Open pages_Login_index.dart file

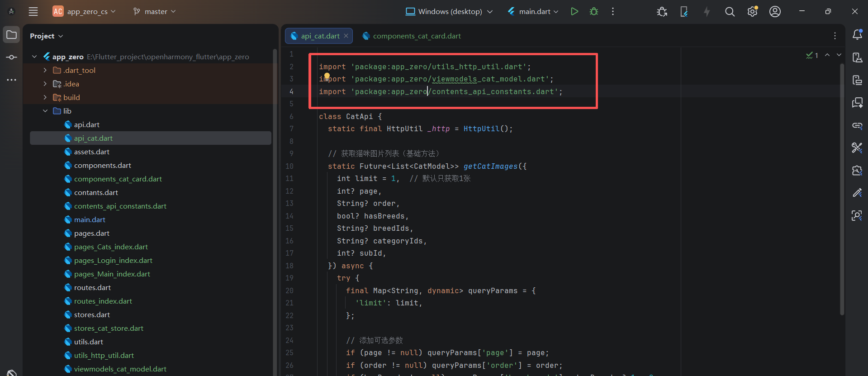pos(113,260)
